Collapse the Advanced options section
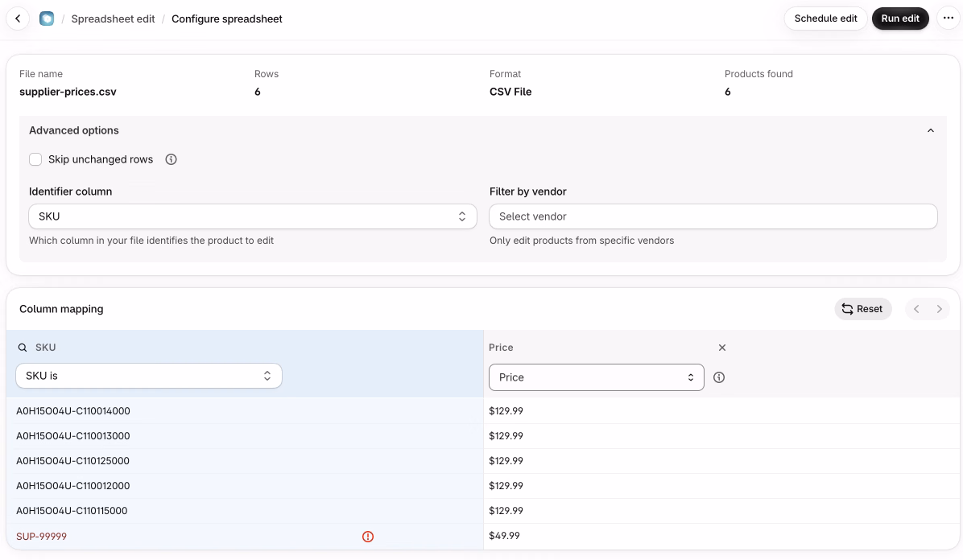 931,131
